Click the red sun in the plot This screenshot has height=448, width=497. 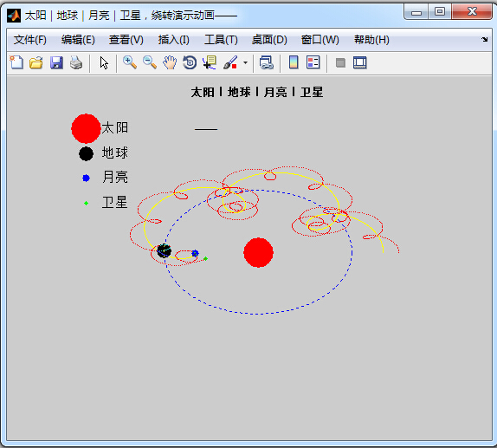[258, 252]
